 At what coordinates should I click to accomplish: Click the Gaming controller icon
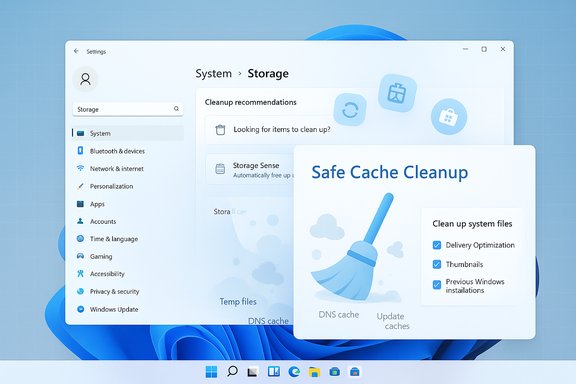[80, 256]
